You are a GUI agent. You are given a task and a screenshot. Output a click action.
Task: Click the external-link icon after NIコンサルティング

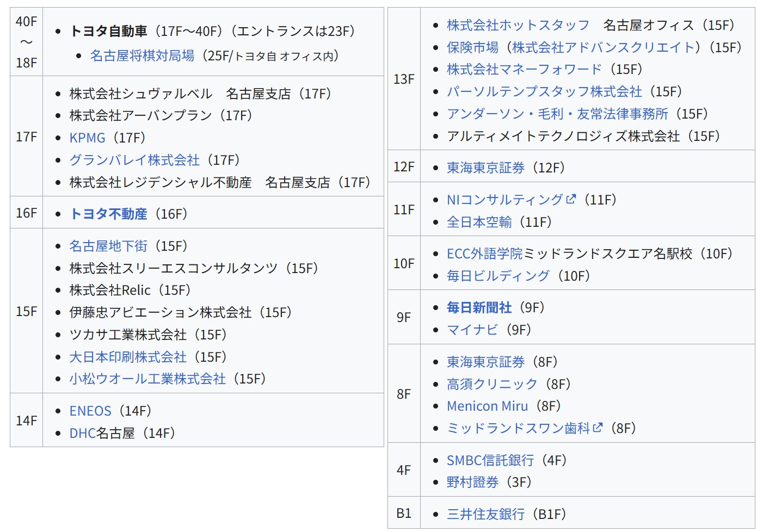[x=571, y=199]
